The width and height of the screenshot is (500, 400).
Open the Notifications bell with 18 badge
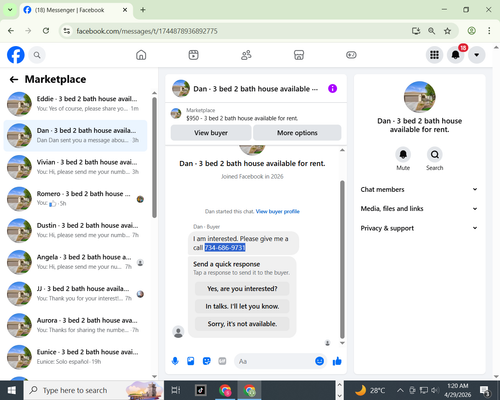point(456,55)
